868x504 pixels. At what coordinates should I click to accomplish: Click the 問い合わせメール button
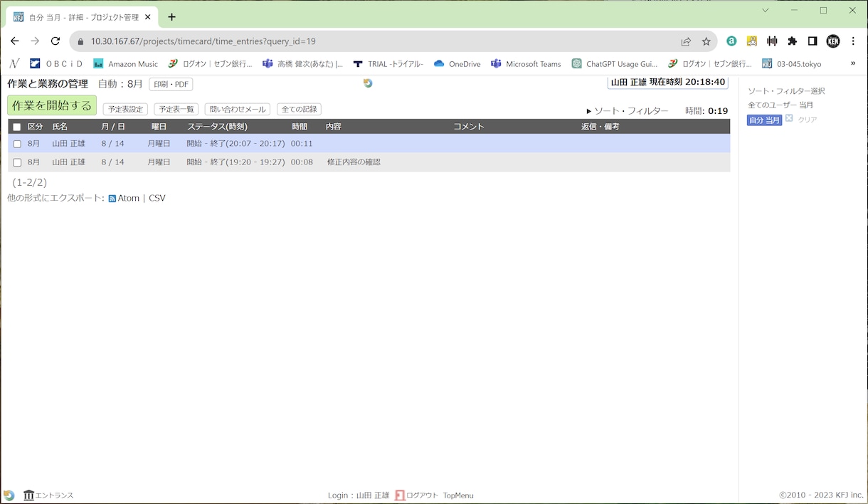pyautogui.click(x=238, y=110)
